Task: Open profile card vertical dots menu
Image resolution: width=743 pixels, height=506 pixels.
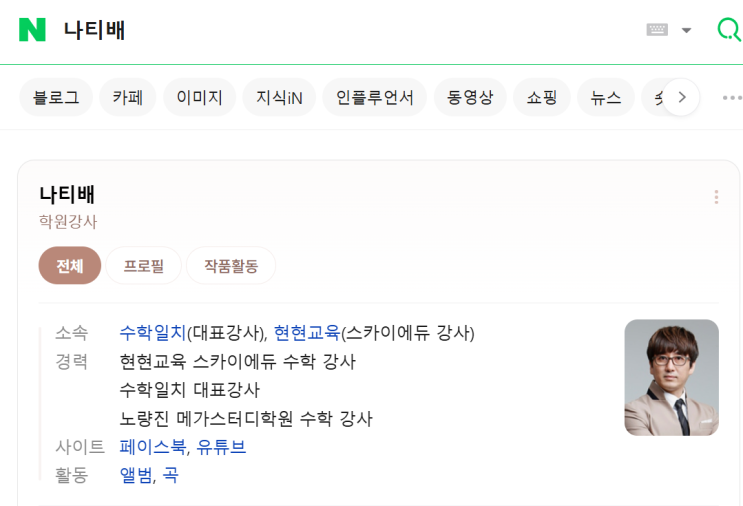Action: click(x=716, y=197)
